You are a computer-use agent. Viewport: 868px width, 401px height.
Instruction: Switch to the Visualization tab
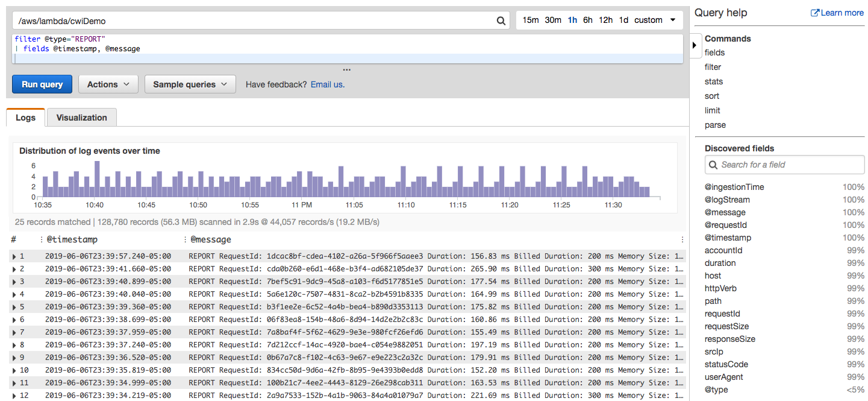click(81, 117)
